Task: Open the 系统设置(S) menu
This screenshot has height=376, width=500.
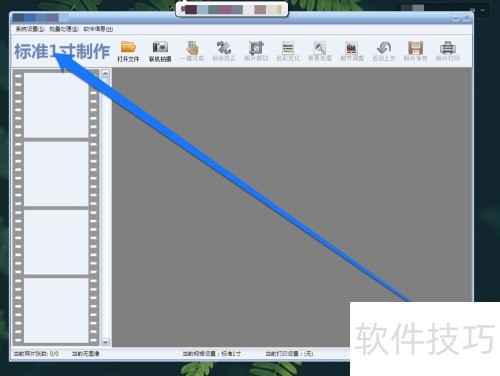Action: coord(30,29)
